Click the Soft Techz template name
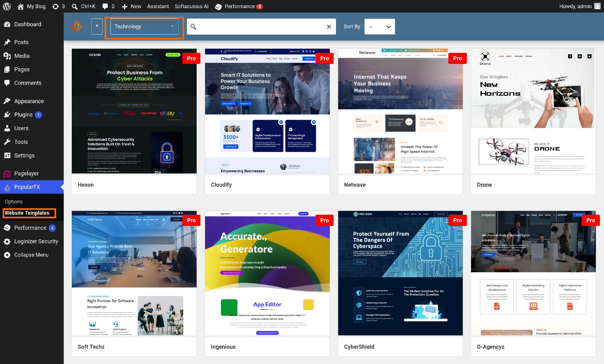Viewport: 604px width, 364px height. click(x=91, y=347)
